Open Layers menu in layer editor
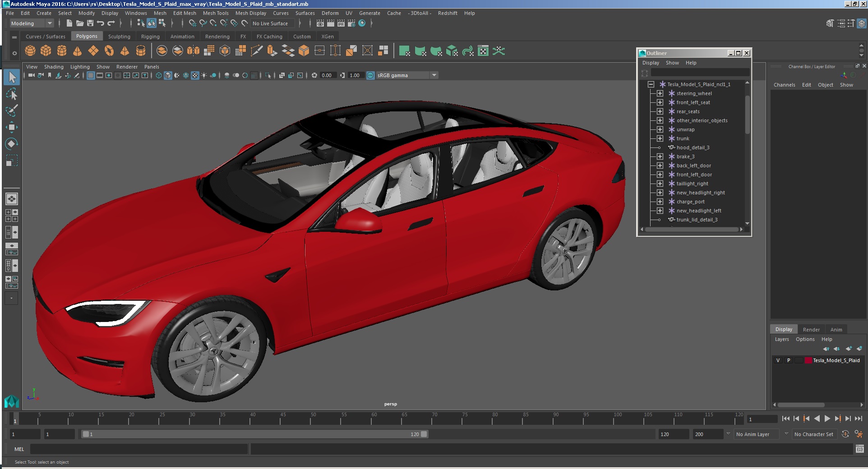868x469 pixels. (x=782, y=339)
